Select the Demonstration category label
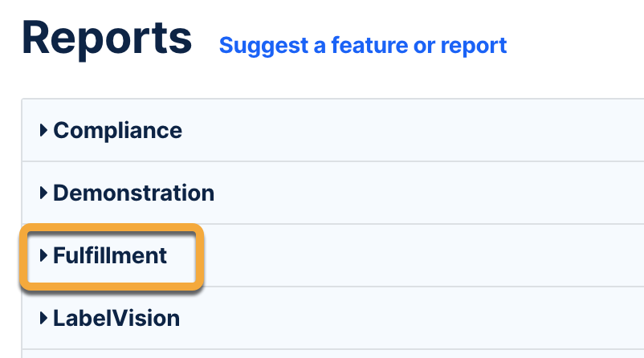 (x=133, y=193)
